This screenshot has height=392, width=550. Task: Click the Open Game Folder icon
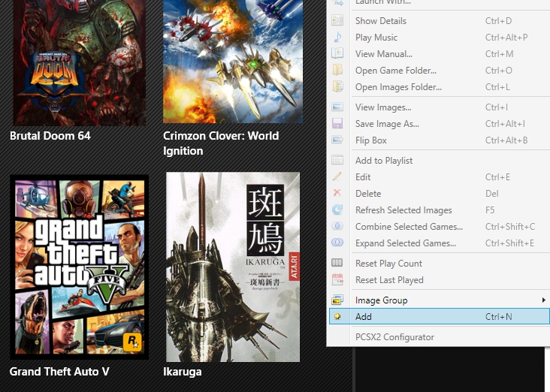(337, 70)
